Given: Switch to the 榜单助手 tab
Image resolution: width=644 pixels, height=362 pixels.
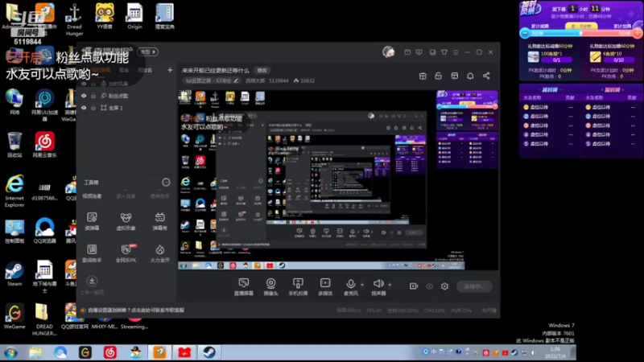Looking at the screenshot, I should (159, 196).
